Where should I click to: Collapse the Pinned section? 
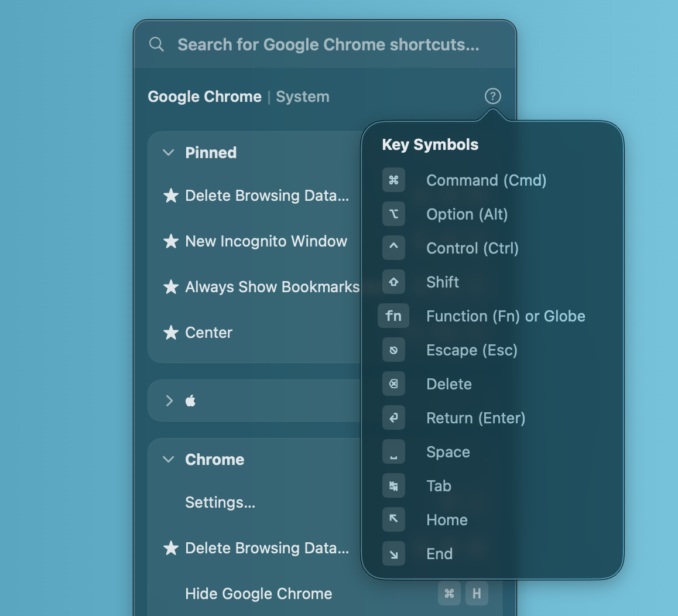click(169, 153)
